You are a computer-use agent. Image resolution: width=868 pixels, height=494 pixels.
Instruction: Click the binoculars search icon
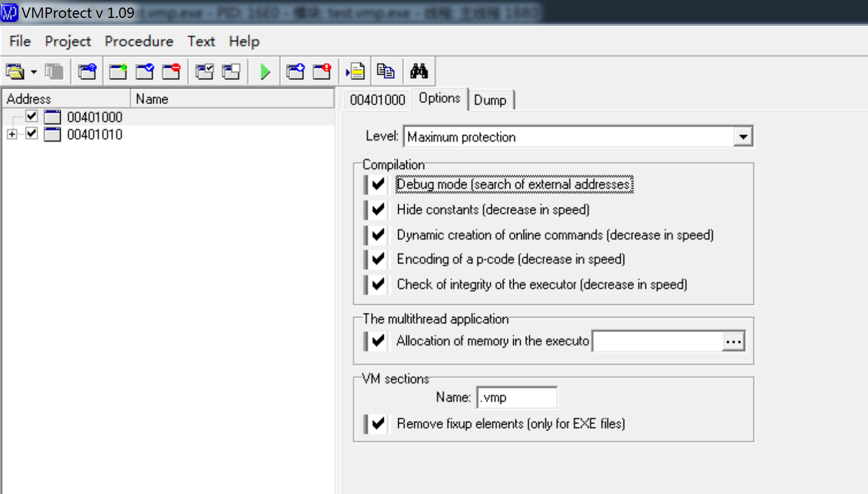click(x=419, y=71)
